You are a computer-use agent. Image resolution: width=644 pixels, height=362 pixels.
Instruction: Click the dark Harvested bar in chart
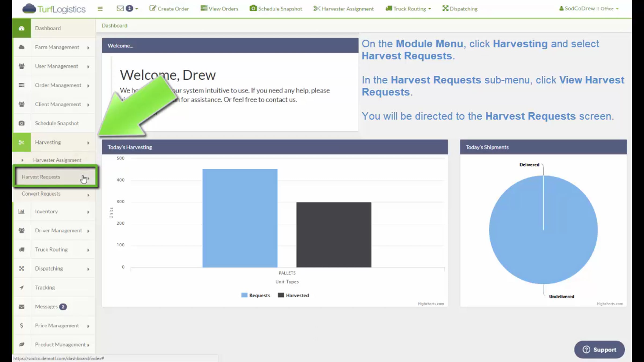[x=334, y=235]
